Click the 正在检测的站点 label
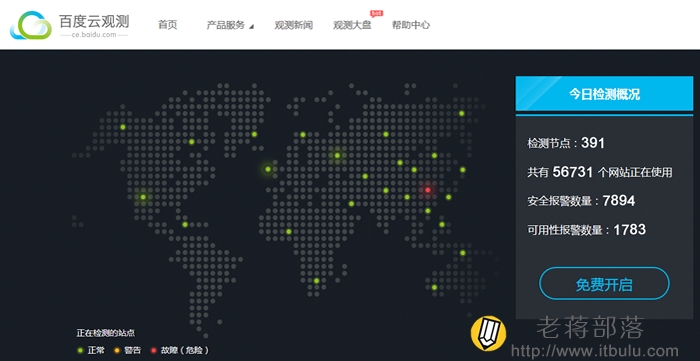Viewport: 700px width, 361px height. coord(106,333)
